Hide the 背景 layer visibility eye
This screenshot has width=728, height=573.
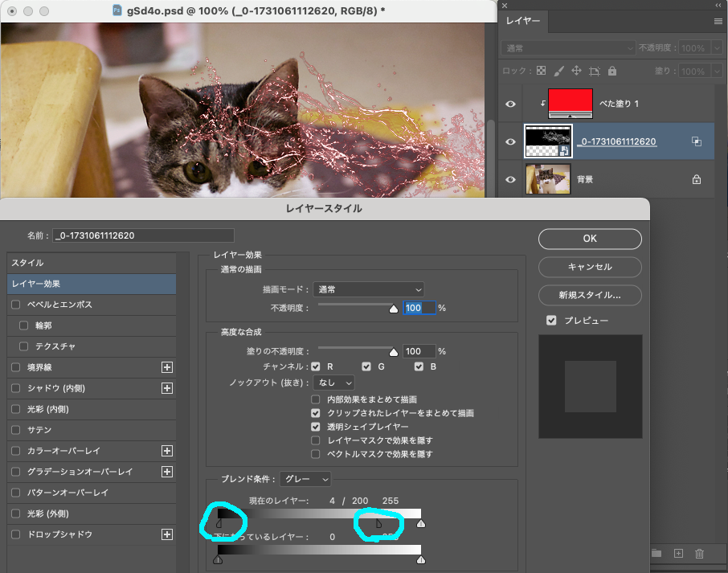click(511, 178)
